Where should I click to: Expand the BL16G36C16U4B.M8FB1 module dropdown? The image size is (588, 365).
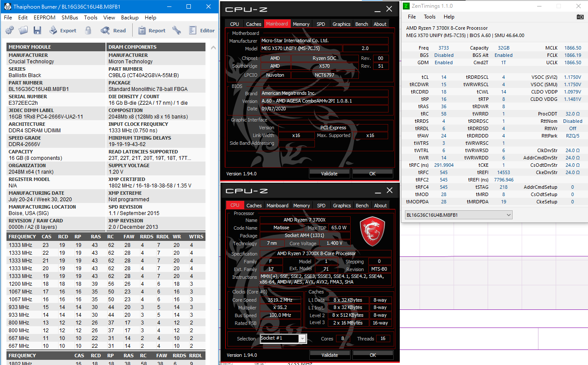[x=509, y=215]
